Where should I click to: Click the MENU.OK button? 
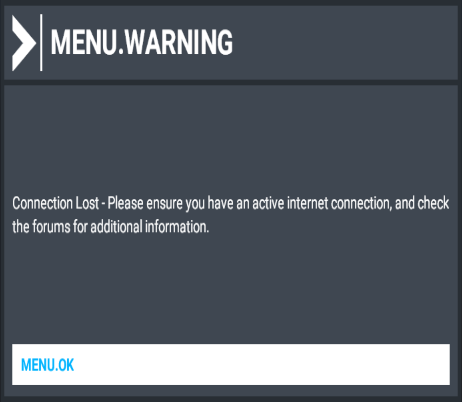click(231, 364)
